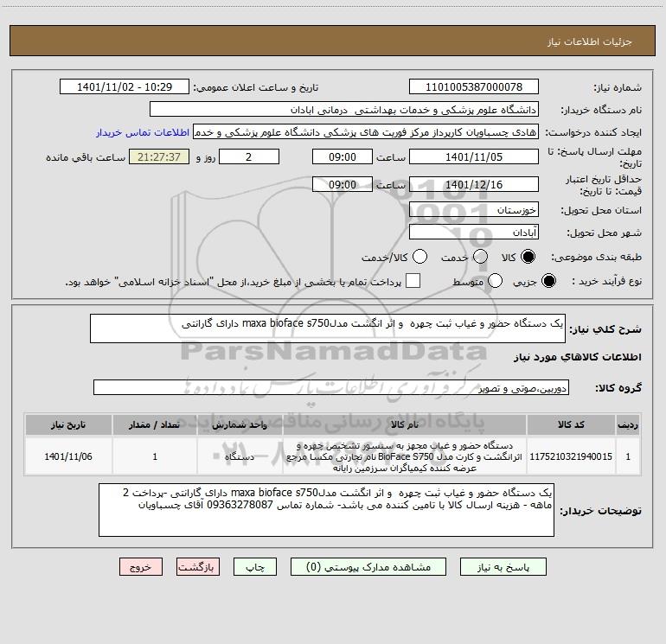Select the جزیی purchase type radio

coord(548,281)
